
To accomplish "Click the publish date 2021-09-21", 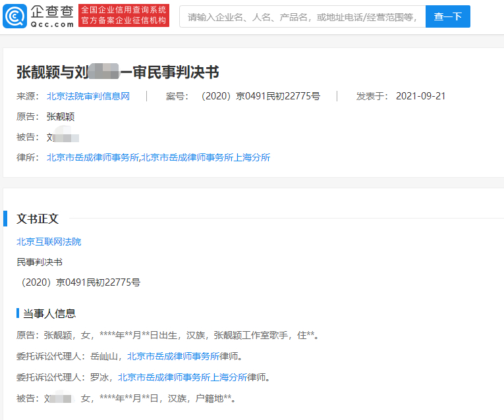I will coord(420,96).
